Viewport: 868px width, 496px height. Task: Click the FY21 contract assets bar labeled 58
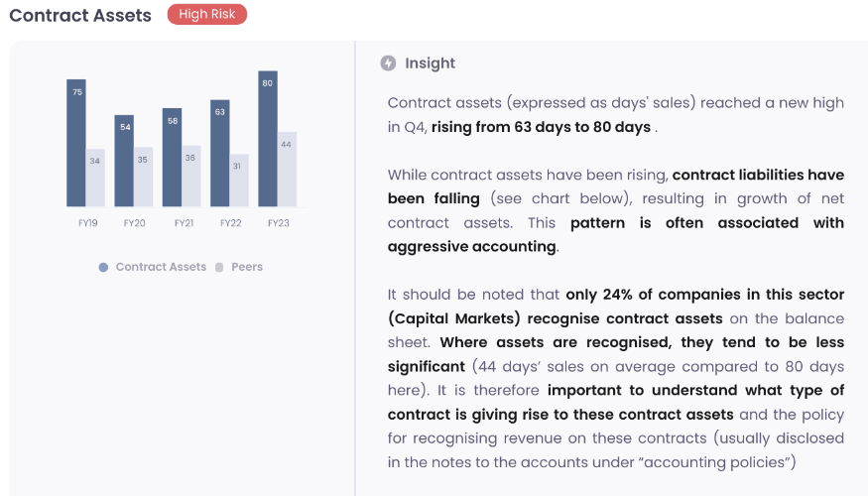coord(173,157)
